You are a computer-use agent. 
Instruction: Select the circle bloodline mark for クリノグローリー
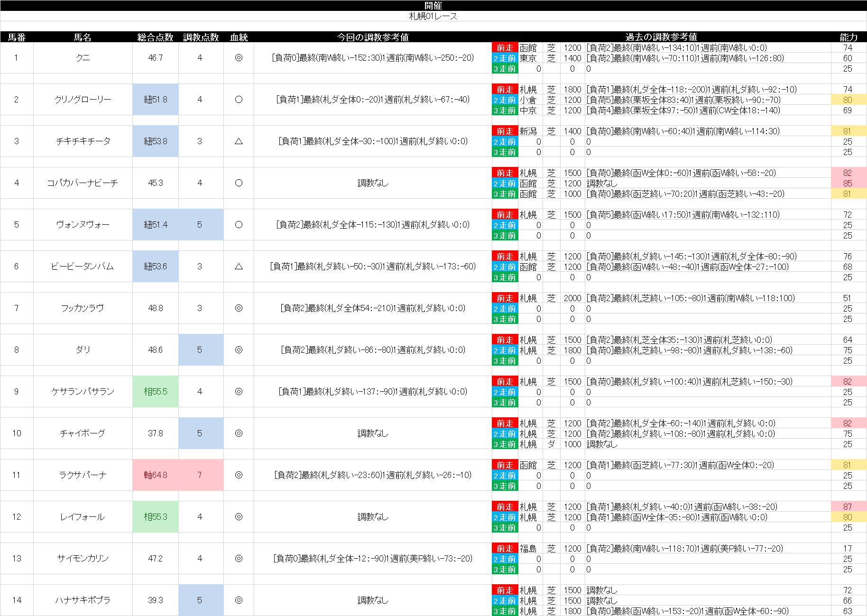point(239,100)
